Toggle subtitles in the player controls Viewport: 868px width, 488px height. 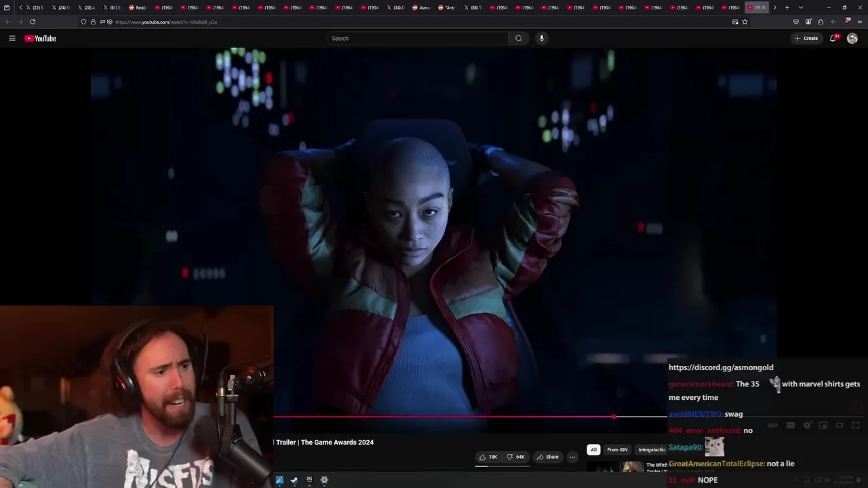(x=791, y=426)
